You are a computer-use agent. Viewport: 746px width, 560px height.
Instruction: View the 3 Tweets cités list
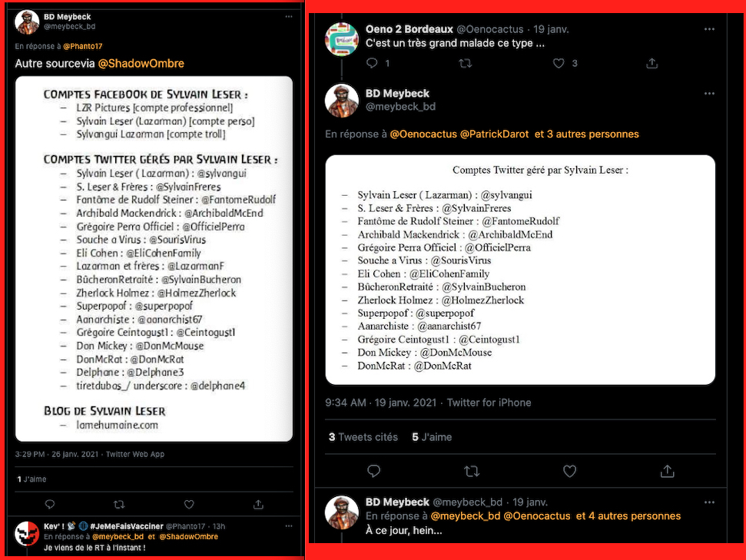[363, 437]
